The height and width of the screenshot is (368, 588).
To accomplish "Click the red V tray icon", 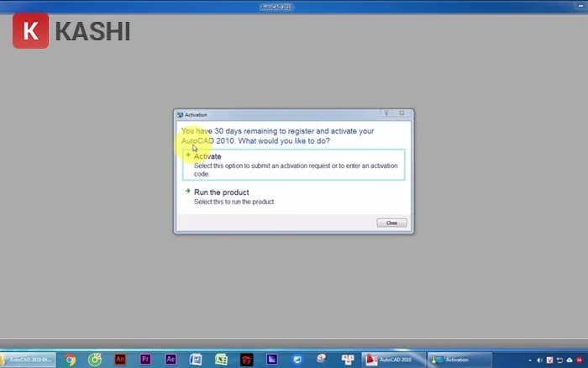I will pos(549,360).
